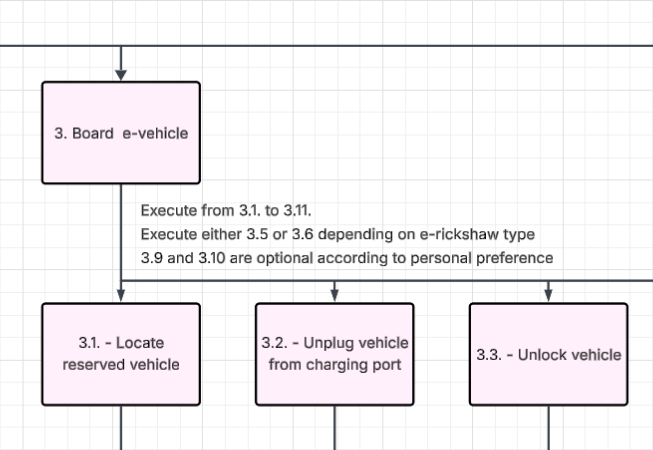Click arrowhead pointing into box 3.2

(335, 295)
